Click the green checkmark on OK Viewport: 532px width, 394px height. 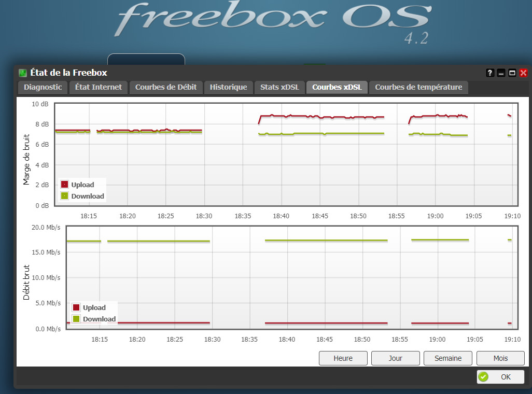coord(483,377)
